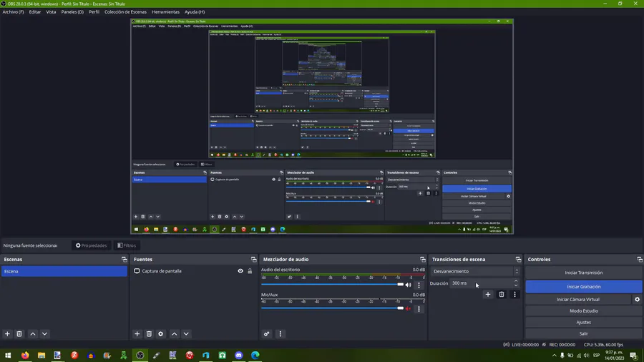Add a new scene with plus icon
The width and height of the screenshot is (644, 362).
click(7, 333)
